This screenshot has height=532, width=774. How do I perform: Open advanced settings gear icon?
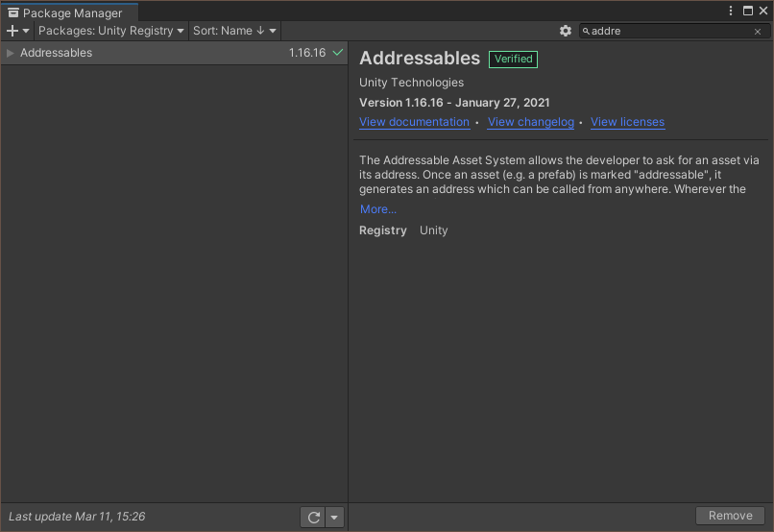click(x=566, y=31)
